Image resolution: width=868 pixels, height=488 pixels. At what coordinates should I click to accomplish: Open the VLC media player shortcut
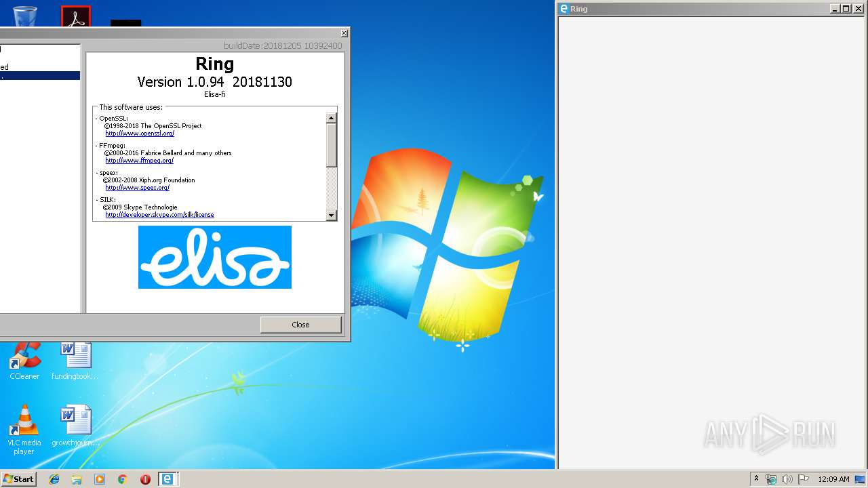[24, 430]
